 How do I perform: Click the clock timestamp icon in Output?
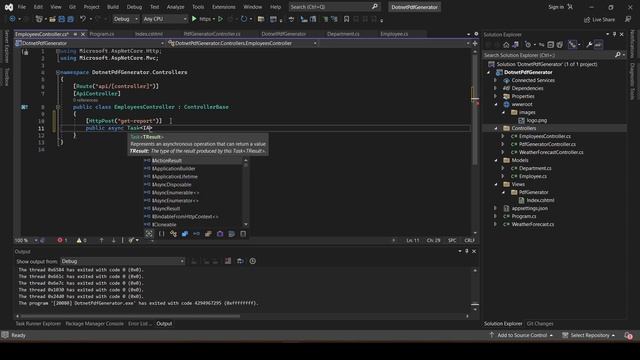coord(253,261)
